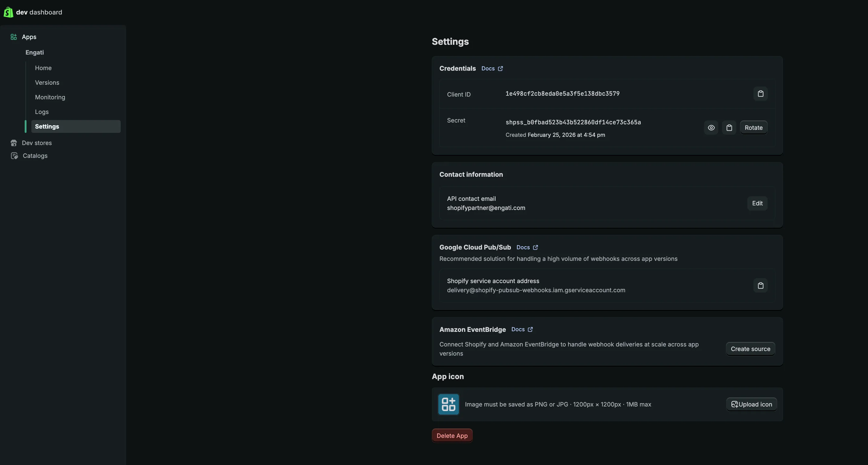Click the Dev stores storefront icon
Viewport: 868px width, 465px height.
point(14,143)
